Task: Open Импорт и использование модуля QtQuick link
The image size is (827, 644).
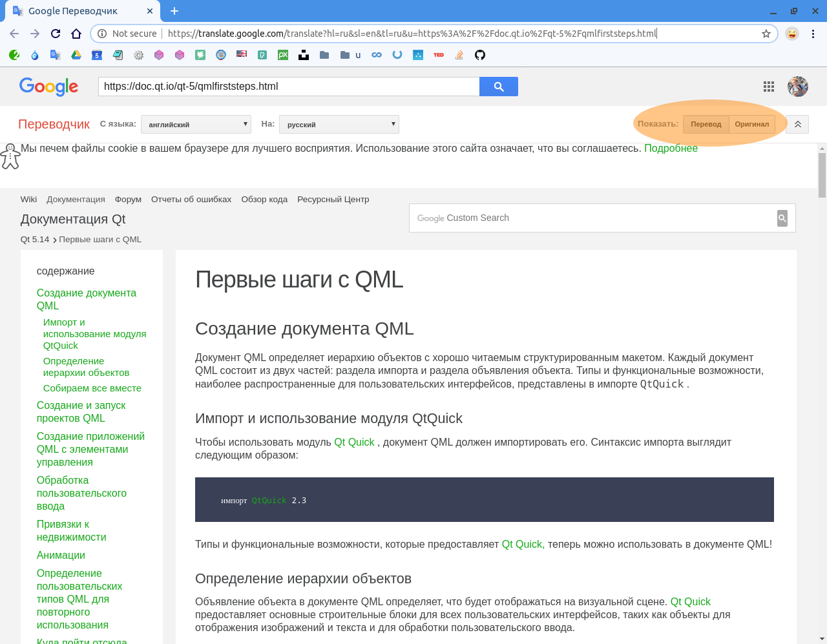Action: pos(94,334)
